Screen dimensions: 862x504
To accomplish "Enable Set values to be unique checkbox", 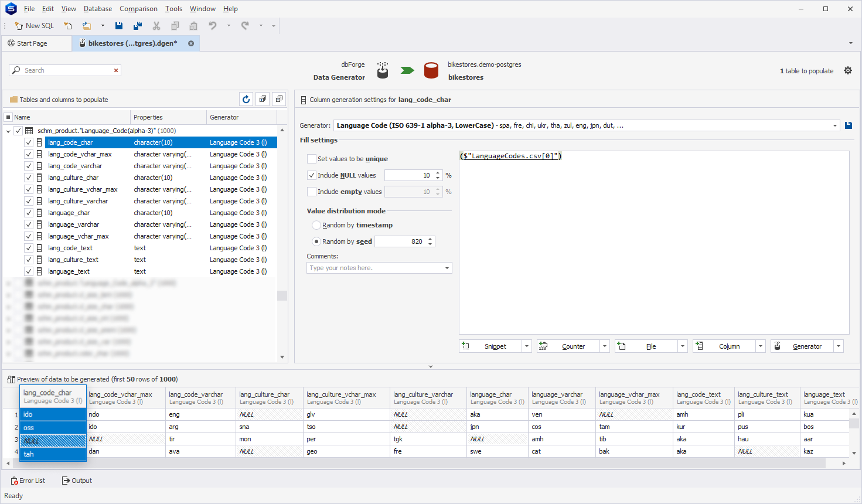I will point(312,159).
